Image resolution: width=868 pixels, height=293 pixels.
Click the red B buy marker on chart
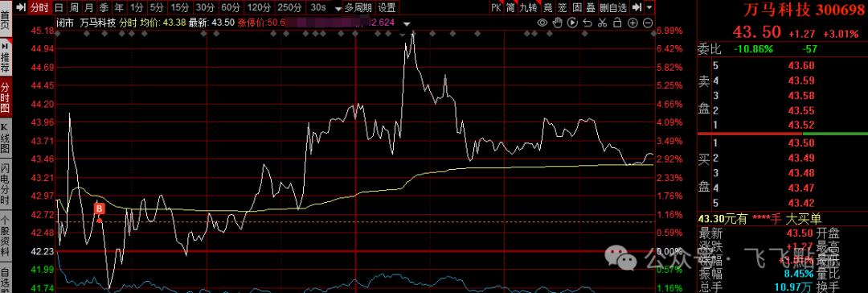(x=100, y=209)
